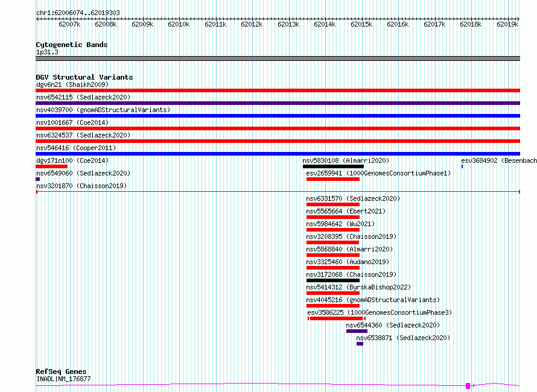Click the 62013k ruler tick label

coord(288,24)
